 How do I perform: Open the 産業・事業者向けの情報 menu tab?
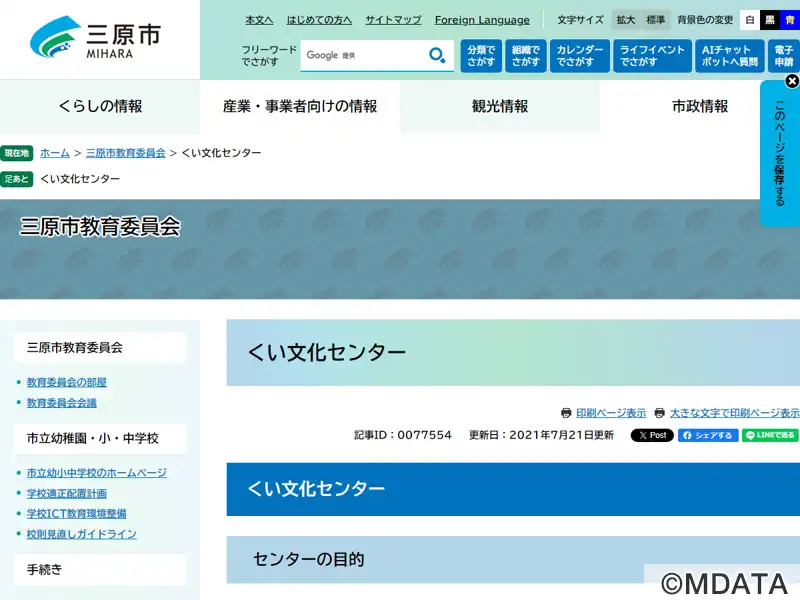(x=300, y=106)
